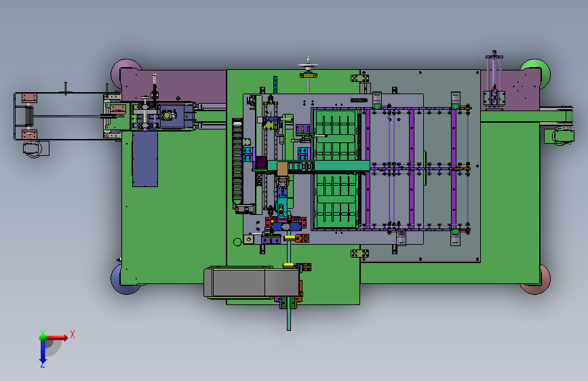Select the dark blue rectangular plate on the left table

145,158
